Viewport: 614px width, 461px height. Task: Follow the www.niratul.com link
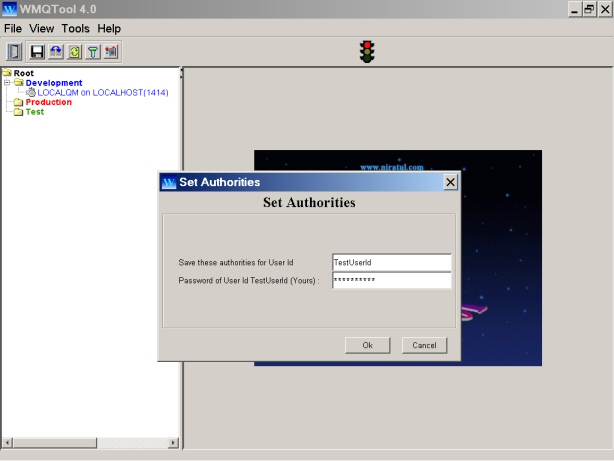coord(392,167)
